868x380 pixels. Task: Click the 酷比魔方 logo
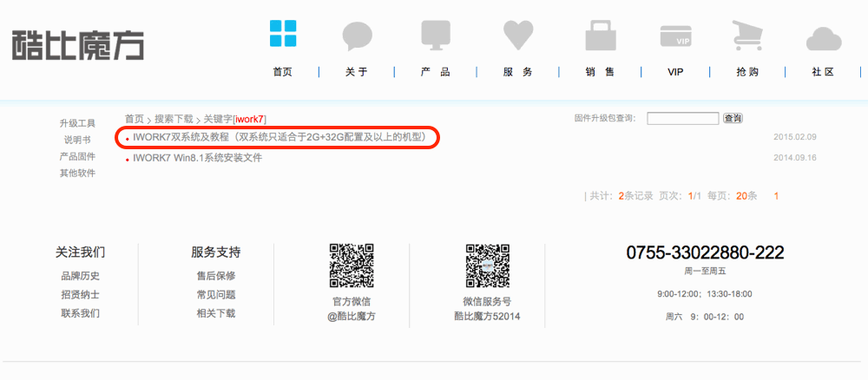pyautogui.click(x=78, y=44)
